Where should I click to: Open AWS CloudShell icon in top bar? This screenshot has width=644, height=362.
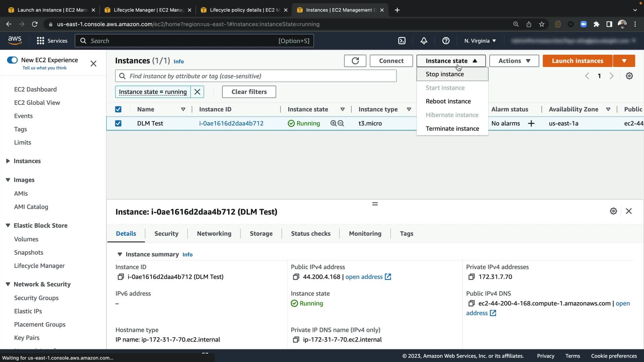[401, 41]
